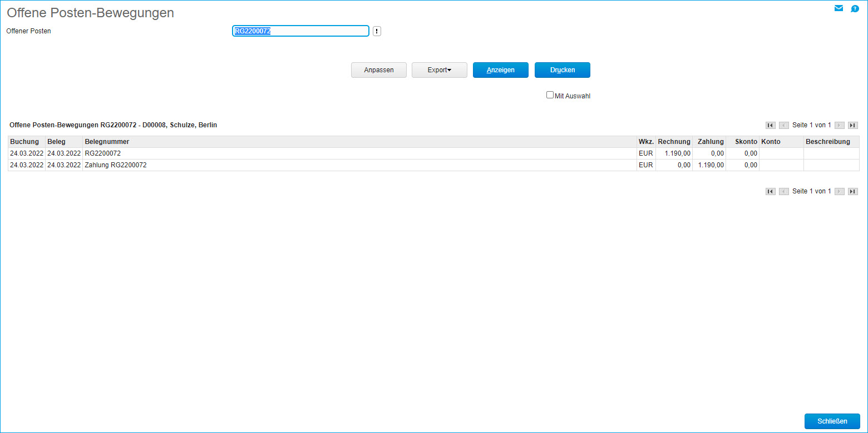Image resolution: width=868 pixels, height=433 pixels.
Task: Click the Anzeigen button
Action: [x=500, y=70]
